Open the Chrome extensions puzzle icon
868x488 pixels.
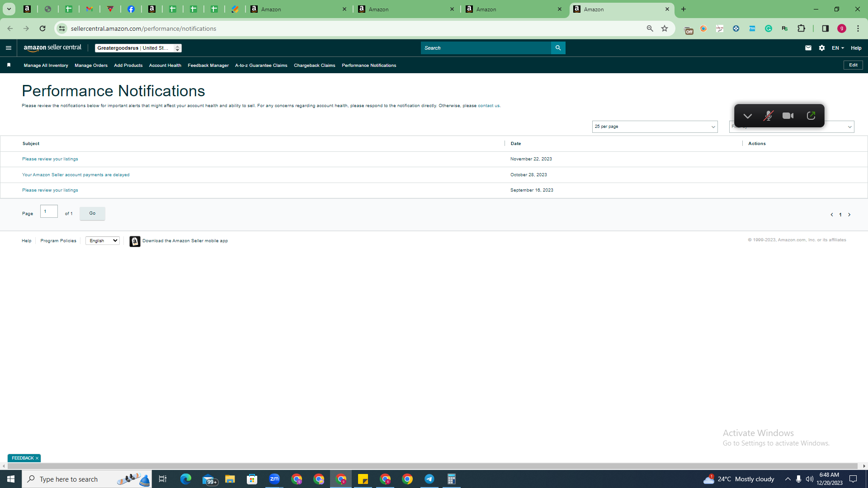802,28
